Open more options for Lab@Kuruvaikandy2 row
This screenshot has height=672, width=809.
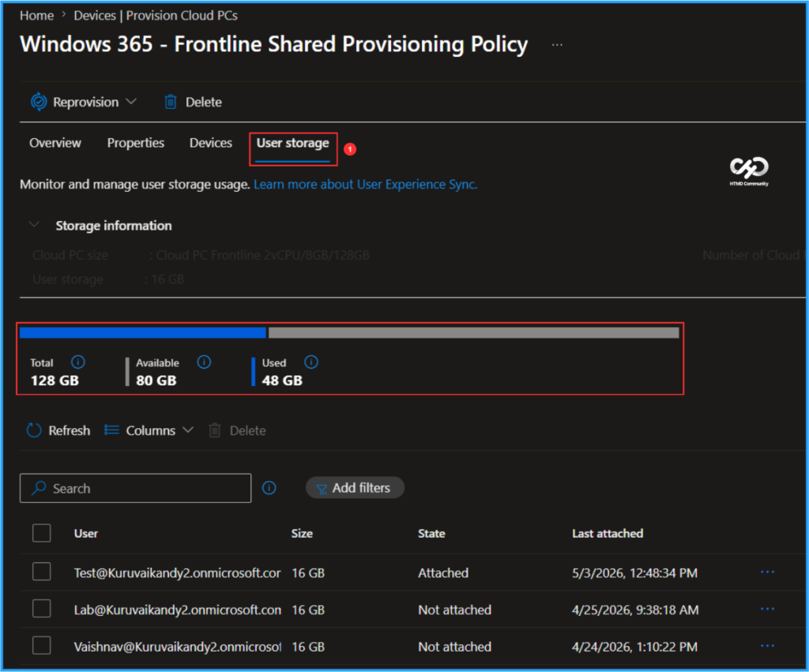click(x=767, y=609)
